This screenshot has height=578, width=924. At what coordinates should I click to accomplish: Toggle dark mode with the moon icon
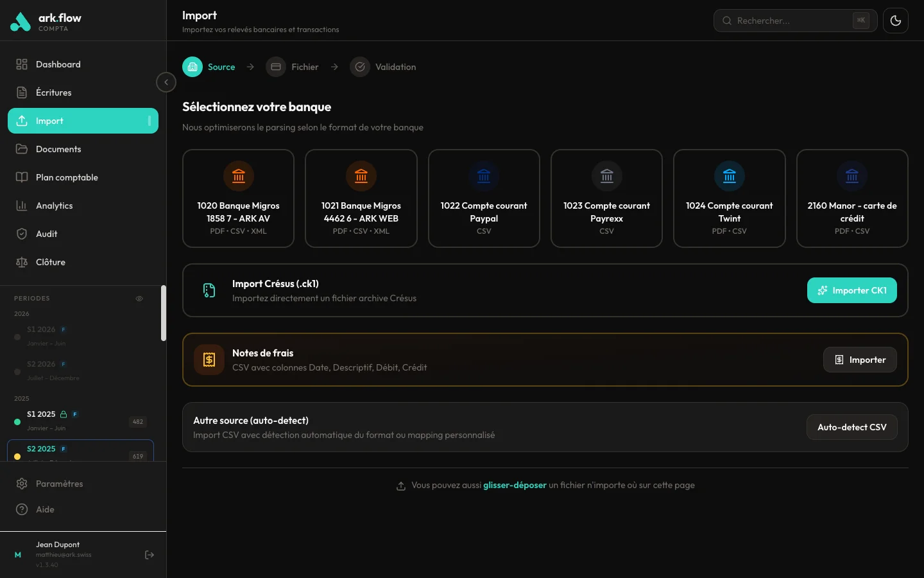click(x=896, y=20)
